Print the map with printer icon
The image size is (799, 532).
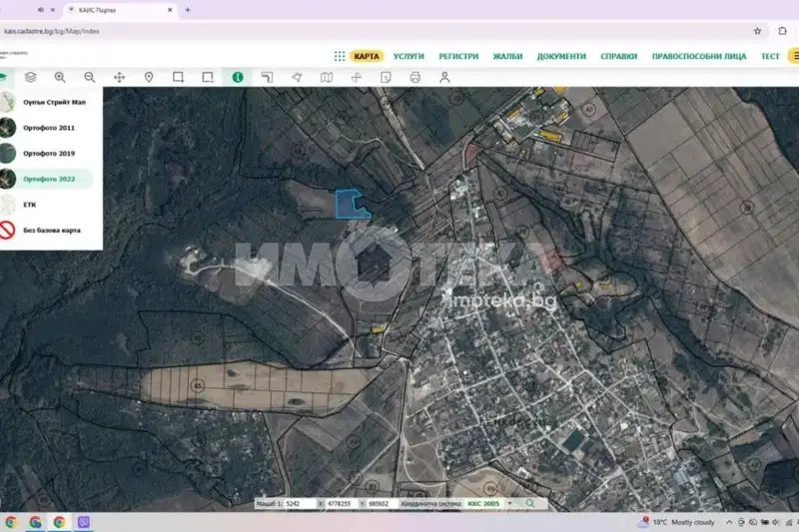(x=415, y=77)
